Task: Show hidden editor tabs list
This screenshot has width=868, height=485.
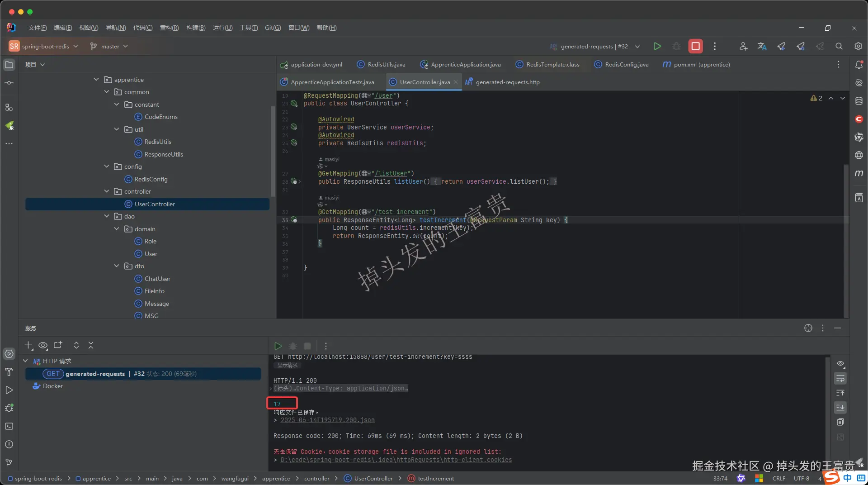Action: pos(839,65)
